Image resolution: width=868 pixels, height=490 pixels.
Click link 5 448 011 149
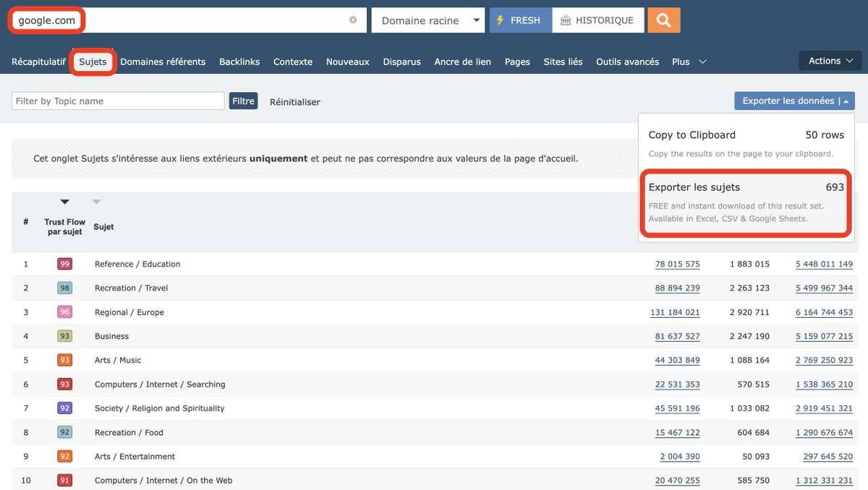[x=824, y=264]
